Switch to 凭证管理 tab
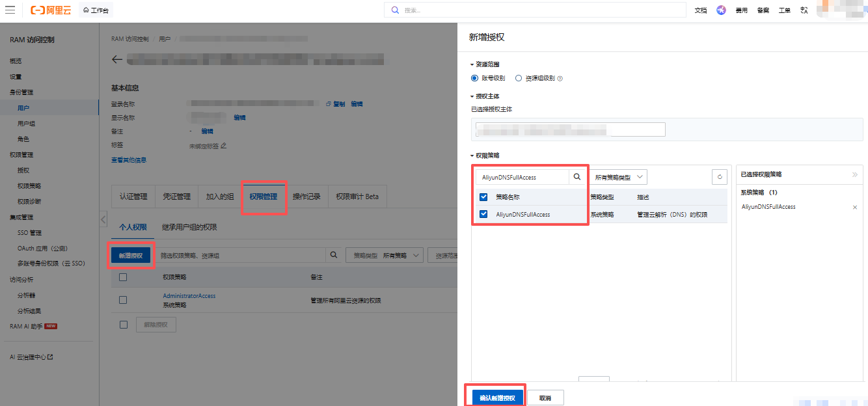This screenshot has width=868, height=406. 176,196
